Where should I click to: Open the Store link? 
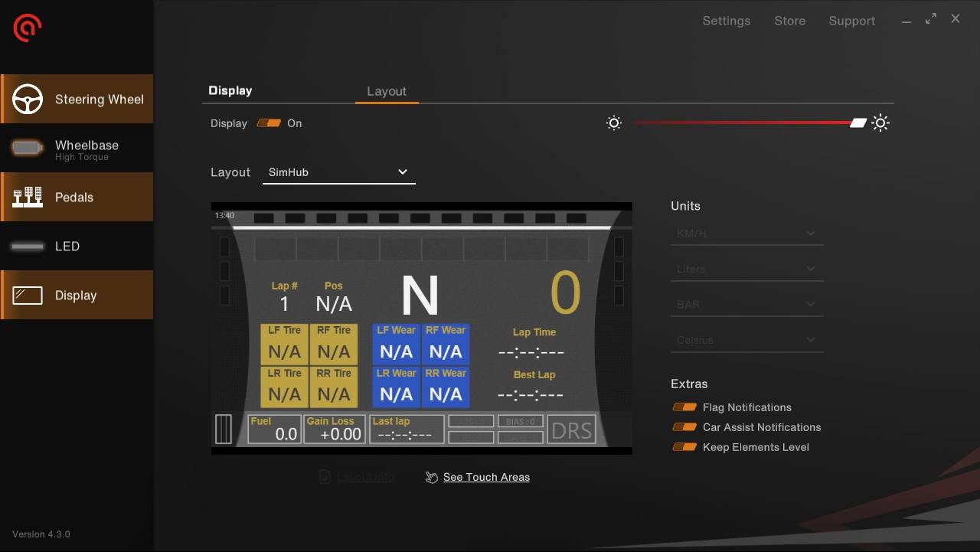tap(789, 21)
